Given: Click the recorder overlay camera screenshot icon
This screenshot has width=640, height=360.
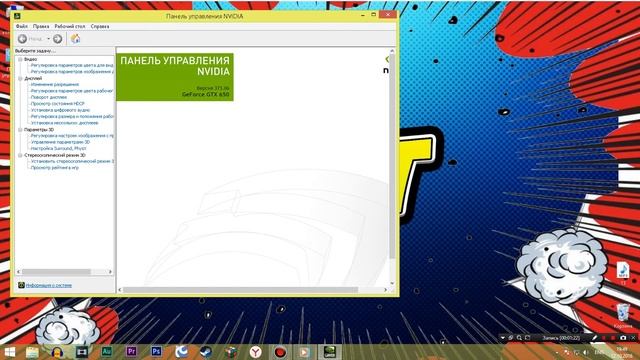Looking at the screenshot, I should coord(623,338).
